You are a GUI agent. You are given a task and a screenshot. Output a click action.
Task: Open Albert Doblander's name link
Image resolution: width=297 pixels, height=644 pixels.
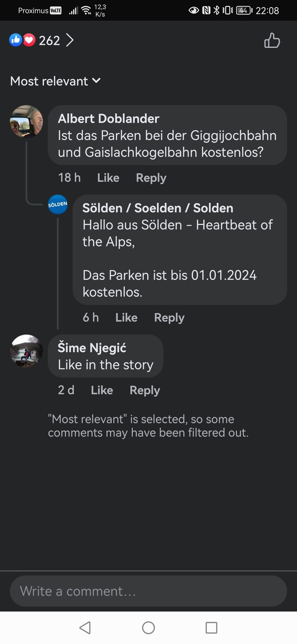[x=109, y=119]
